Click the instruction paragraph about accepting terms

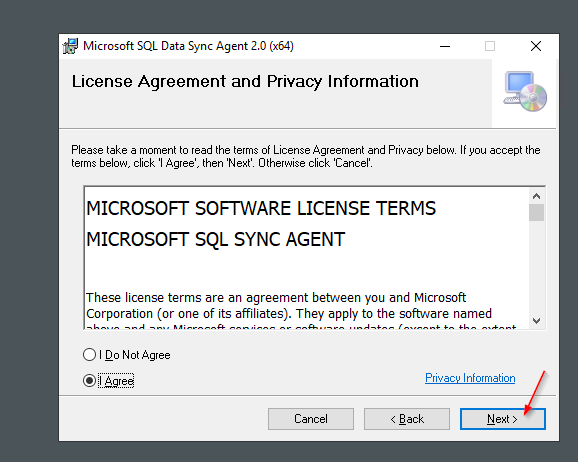tap(306, 156)
